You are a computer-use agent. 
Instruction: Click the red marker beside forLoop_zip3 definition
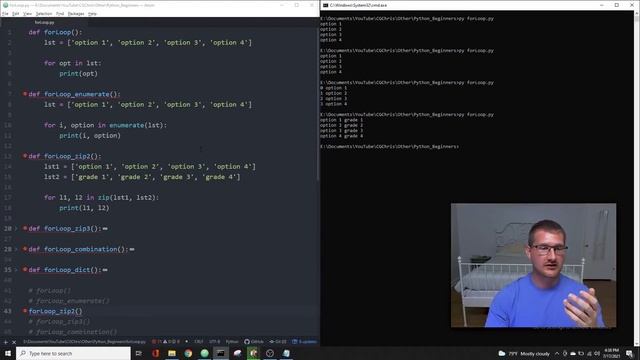[25, 228]
